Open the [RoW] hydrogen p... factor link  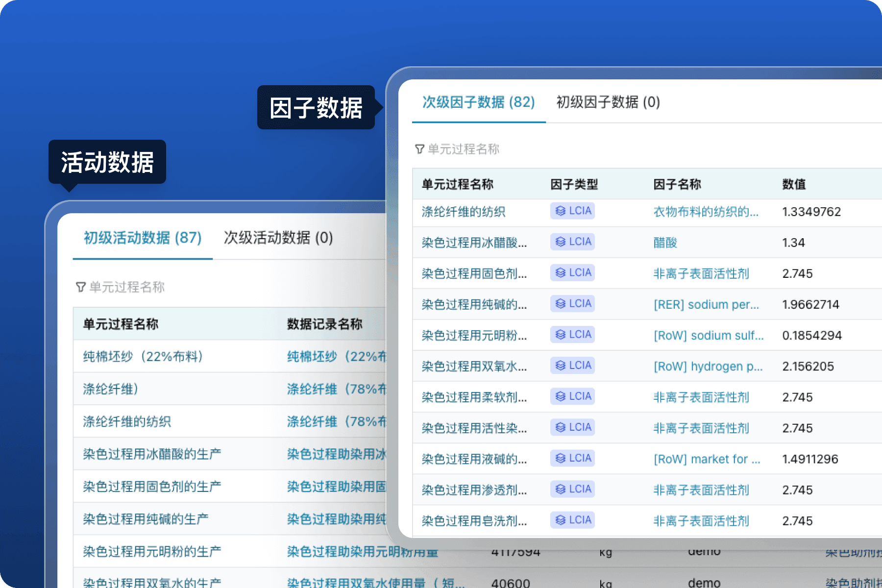pyautogui.click(x=707, y=366)
